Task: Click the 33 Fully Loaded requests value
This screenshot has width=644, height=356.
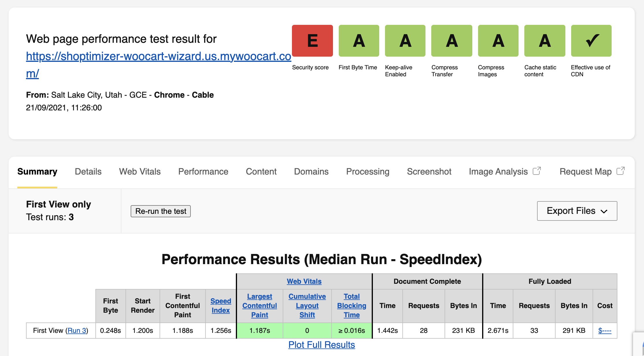Action: pyautogui.click(x=534, y=331)
